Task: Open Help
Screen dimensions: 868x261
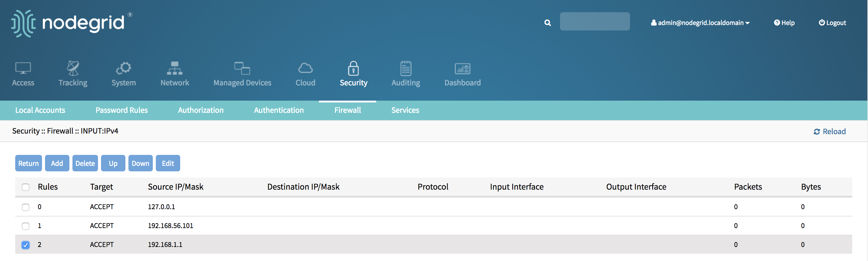Action: [784, 23]
